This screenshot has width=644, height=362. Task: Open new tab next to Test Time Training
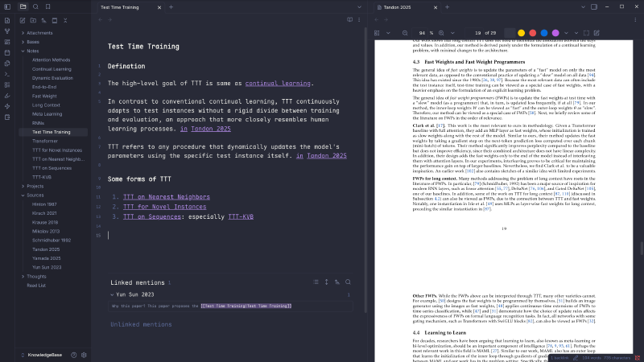coord(171,7)
